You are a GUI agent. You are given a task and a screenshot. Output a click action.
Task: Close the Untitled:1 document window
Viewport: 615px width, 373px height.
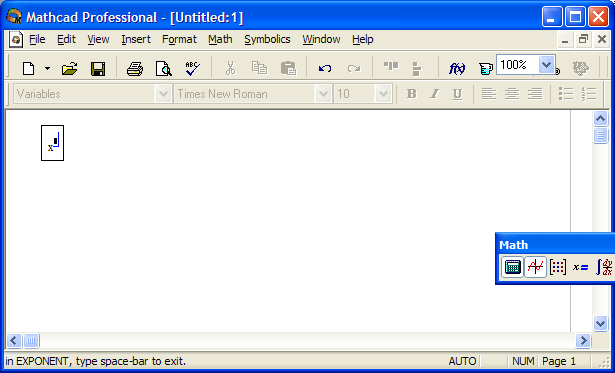pos(602,40)
